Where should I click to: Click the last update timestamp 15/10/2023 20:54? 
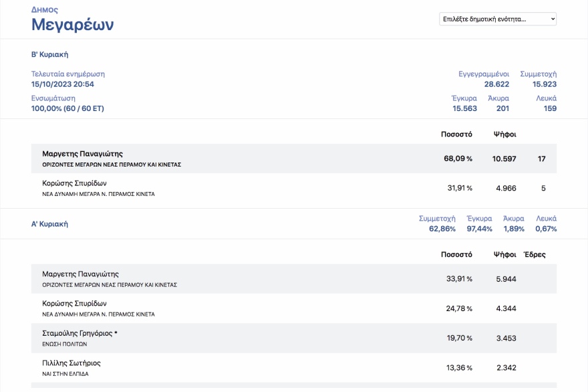point(62,84)
